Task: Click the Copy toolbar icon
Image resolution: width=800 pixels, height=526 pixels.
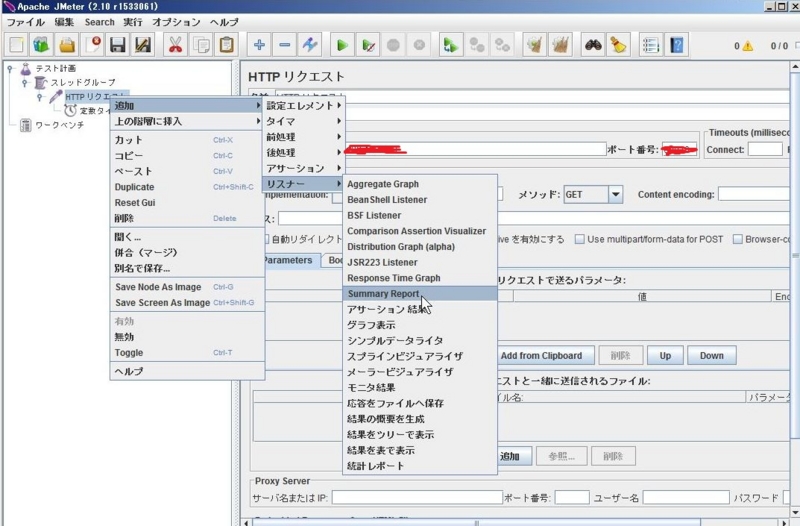Action: click(201, 45)
